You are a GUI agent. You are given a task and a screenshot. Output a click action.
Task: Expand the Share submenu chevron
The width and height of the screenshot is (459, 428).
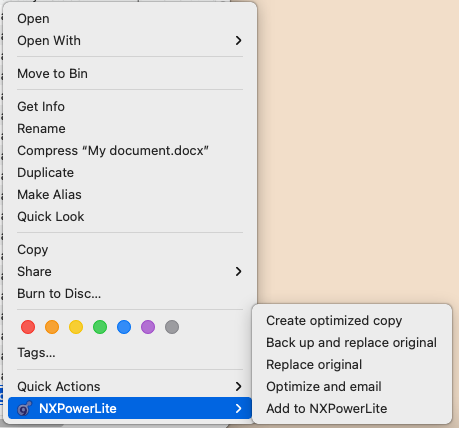coord(238,271)
